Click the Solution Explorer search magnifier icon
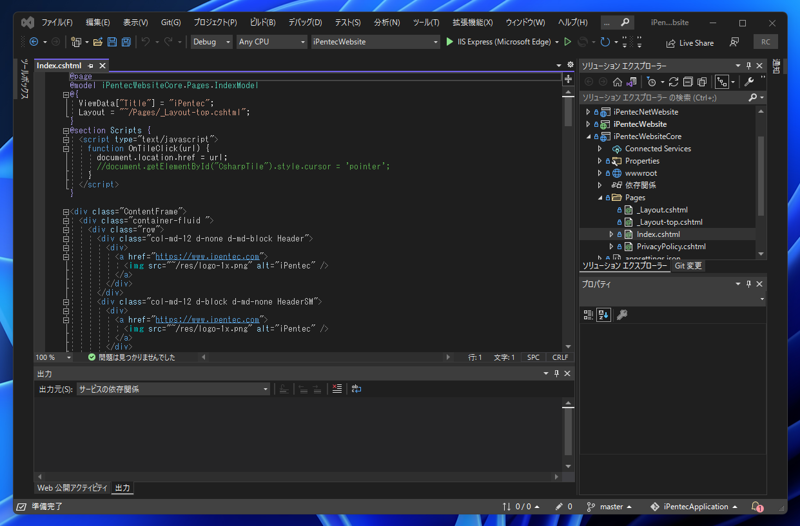The width and height of the screenshot is (800, 526). click(x=753, y=97)
